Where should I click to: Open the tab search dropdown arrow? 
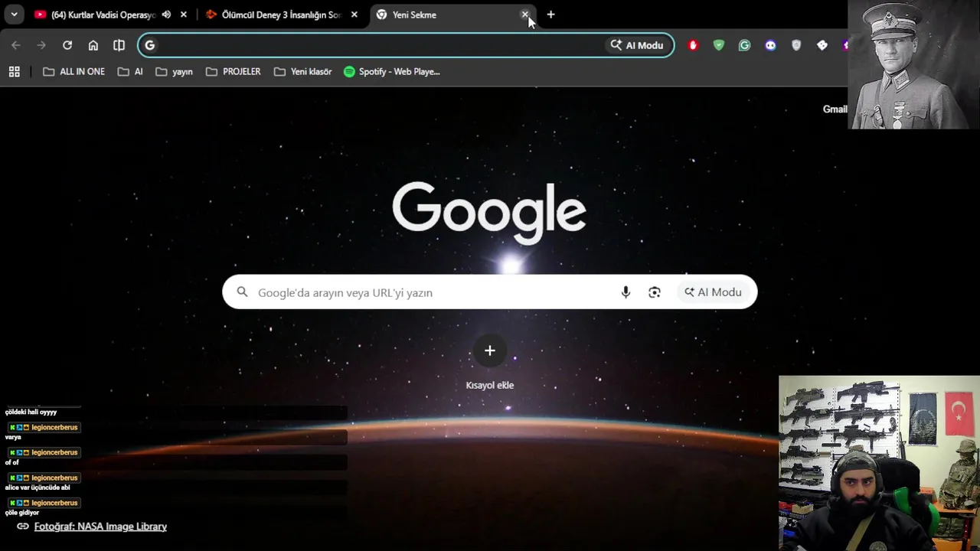click(14, 15)
